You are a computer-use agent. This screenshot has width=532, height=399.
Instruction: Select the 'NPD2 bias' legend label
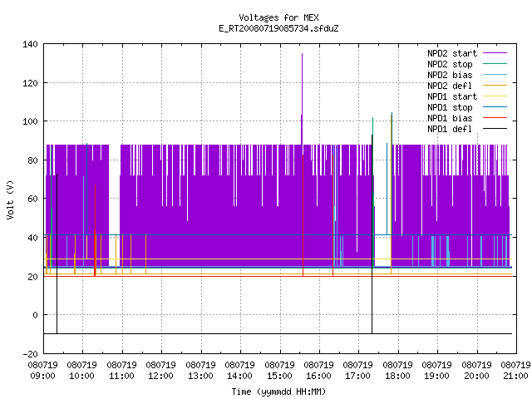click(x=450, y=75)
